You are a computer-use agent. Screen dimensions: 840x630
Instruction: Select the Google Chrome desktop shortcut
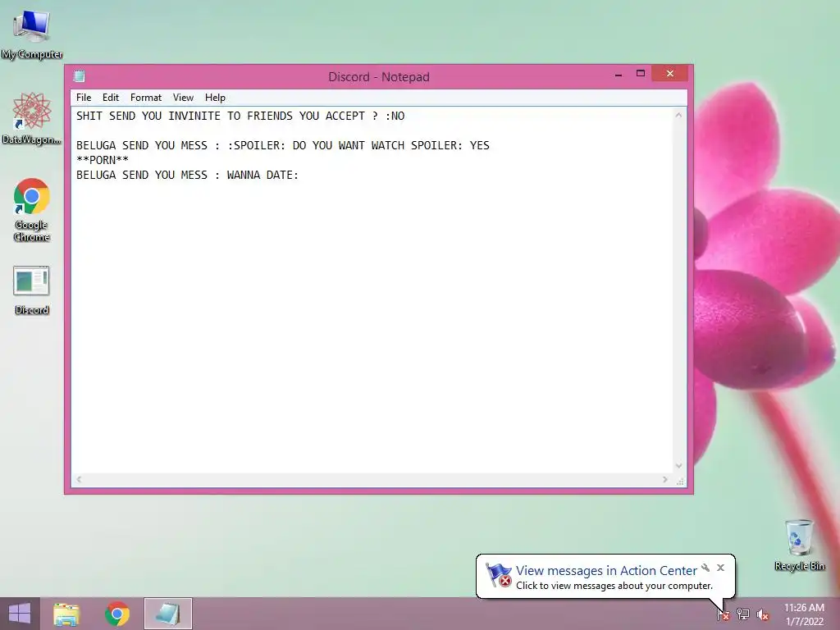(32, 210)
